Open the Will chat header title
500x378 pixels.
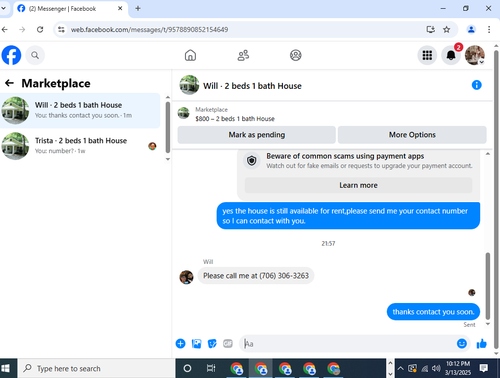point(252,86)
